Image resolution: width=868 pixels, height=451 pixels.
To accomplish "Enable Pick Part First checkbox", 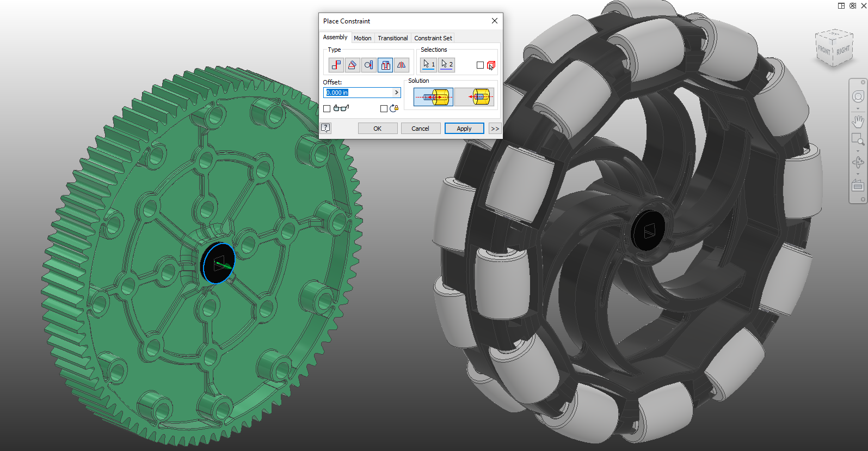I will point(480,65).
